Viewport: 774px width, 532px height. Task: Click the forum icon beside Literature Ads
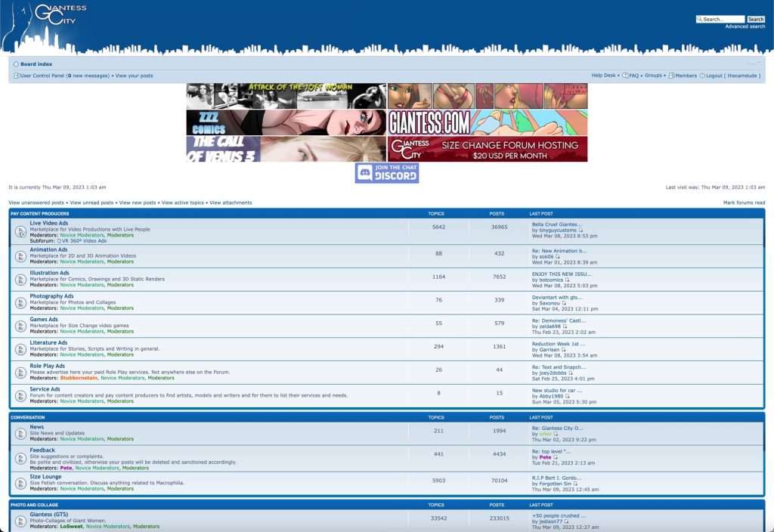20,349
